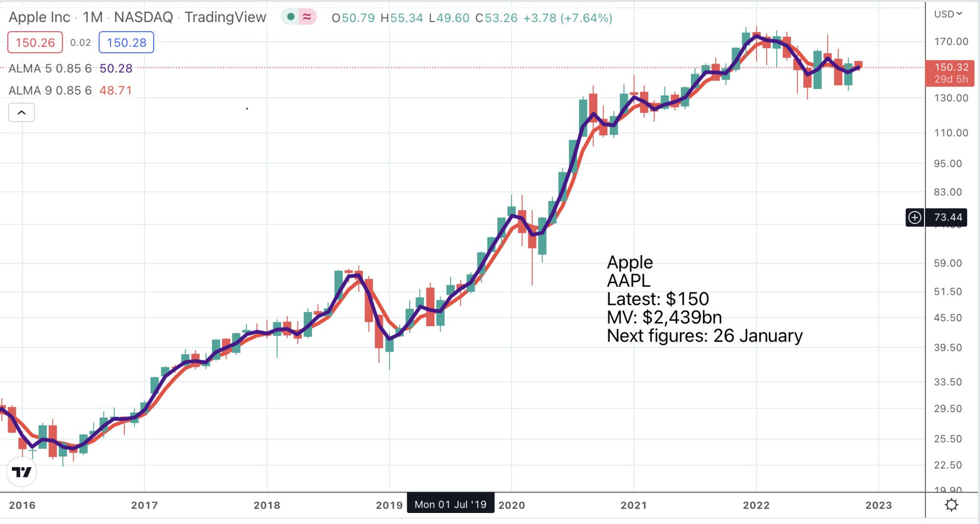Click the 25.50 price axis label

[948, 439]
